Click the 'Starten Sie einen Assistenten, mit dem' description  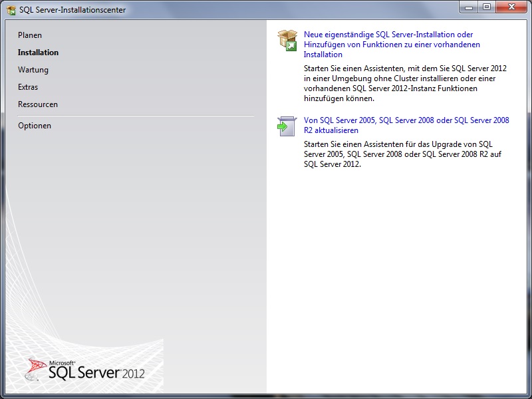click(x=405, y=84)
